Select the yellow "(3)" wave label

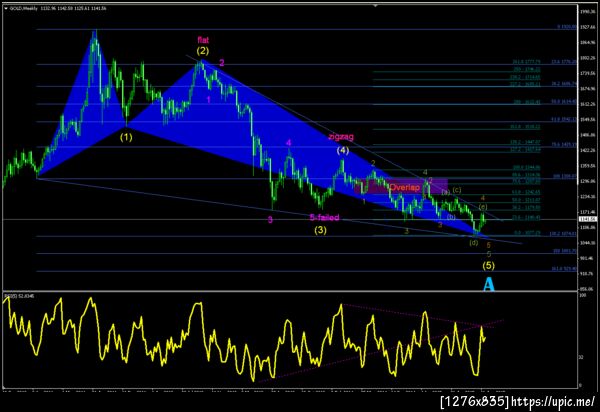[321, 230]
